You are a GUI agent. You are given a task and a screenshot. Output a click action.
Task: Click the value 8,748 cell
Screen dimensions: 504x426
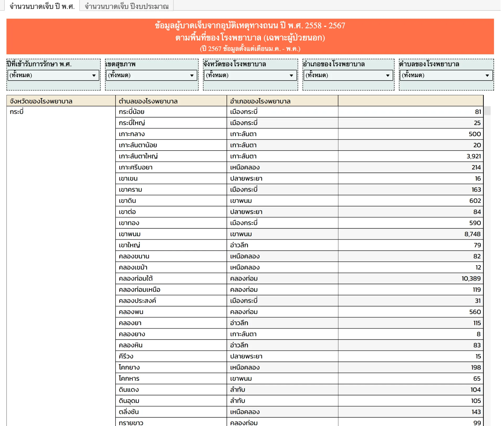click(x=411, y=234)
